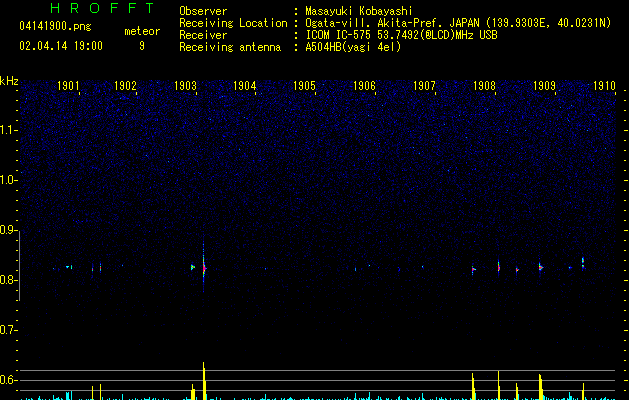Click the 1910 time marker
Image resolution: width=629 pixels, height=400 pixels.
(x=604, y=86)
